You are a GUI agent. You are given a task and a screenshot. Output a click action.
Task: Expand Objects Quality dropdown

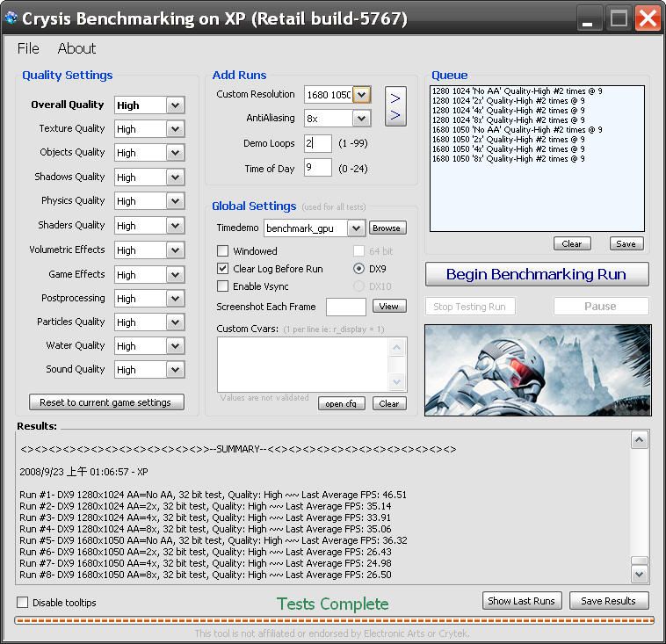[x=175, y=153]
